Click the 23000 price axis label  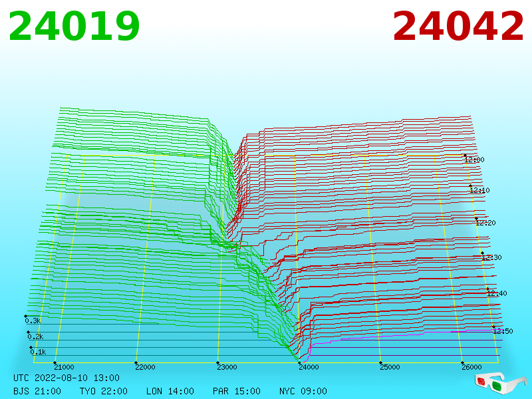(x=227, y=367)
